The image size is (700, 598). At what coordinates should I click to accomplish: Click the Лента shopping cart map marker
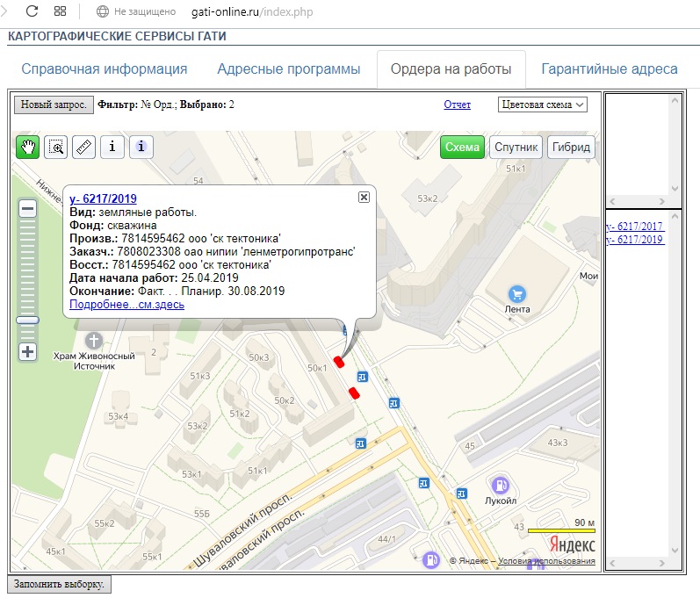tap(518, 294)
